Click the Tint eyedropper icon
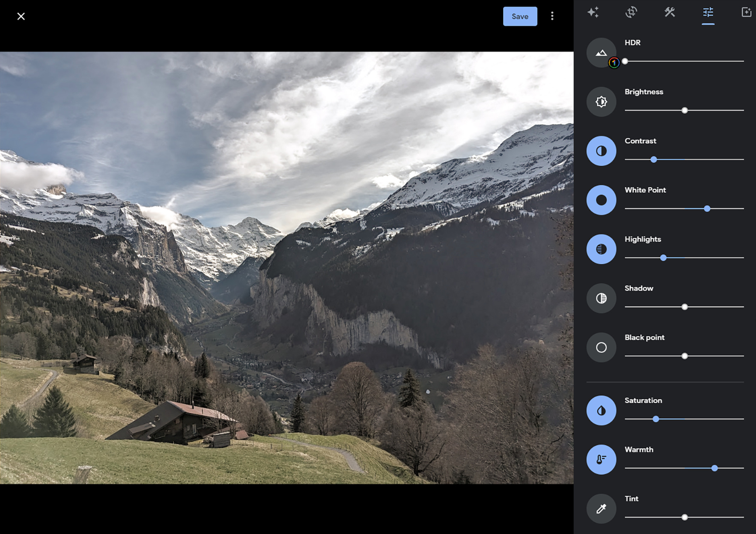The width and height of the screenshot is (756, 534). point(601,509)
